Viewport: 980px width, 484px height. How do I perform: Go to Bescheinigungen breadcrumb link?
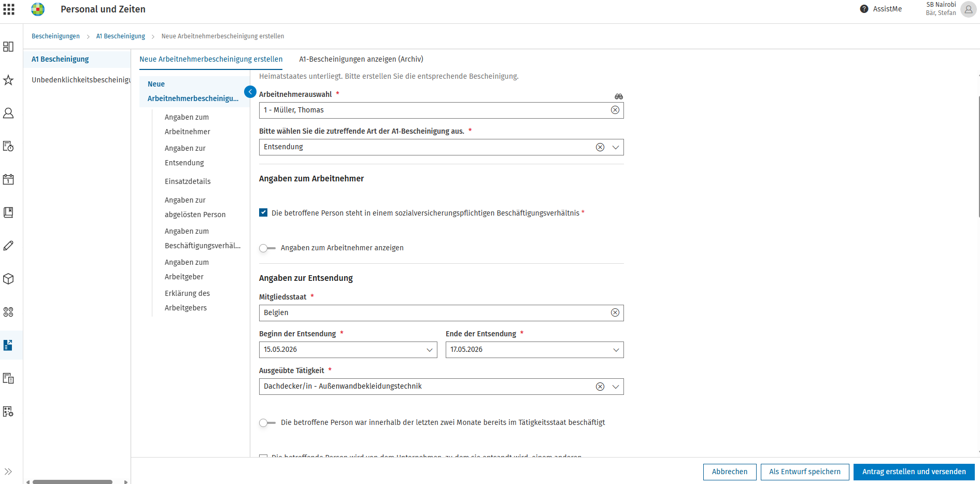[x=55, y=36]
